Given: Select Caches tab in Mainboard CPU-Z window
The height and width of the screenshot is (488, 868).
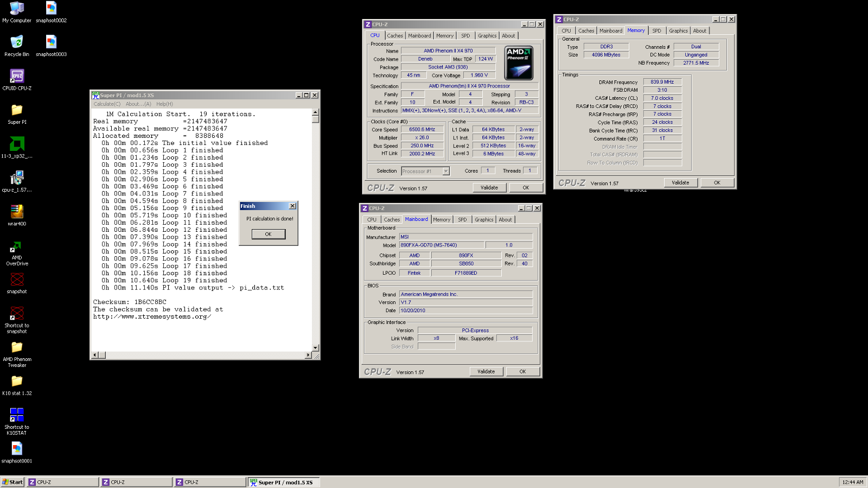Looking at the screenshot, I should [392, 220].
